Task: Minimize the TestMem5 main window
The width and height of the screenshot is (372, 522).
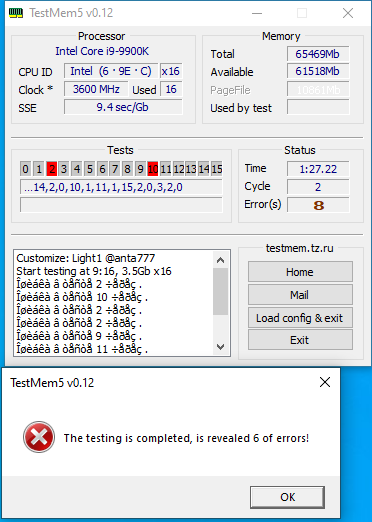Action: coord(257,13)
